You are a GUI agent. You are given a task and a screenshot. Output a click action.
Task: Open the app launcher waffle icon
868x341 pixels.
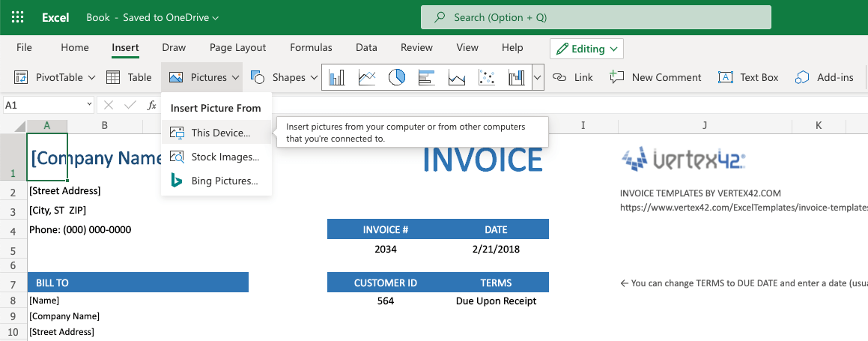(18, 17)
